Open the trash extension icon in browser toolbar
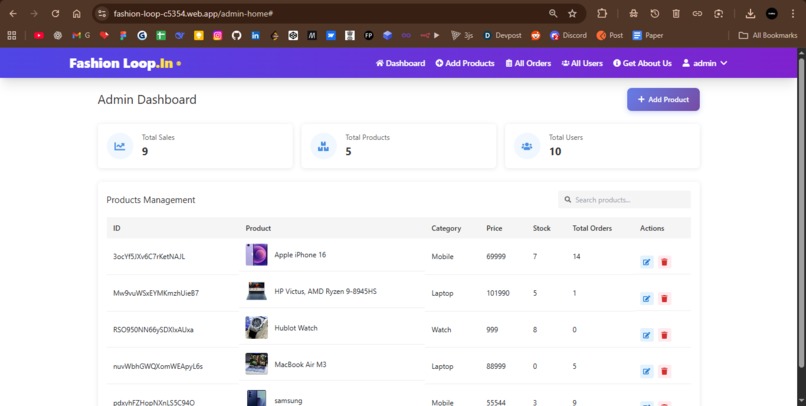The image size is (806, 406). 676,14
